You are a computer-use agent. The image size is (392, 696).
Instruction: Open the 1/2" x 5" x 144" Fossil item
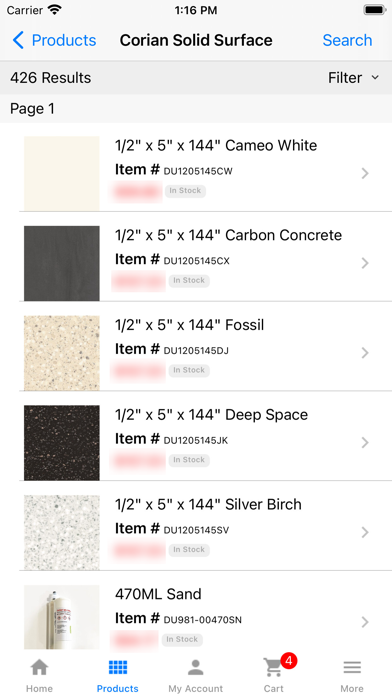click(x=206, y=346)
